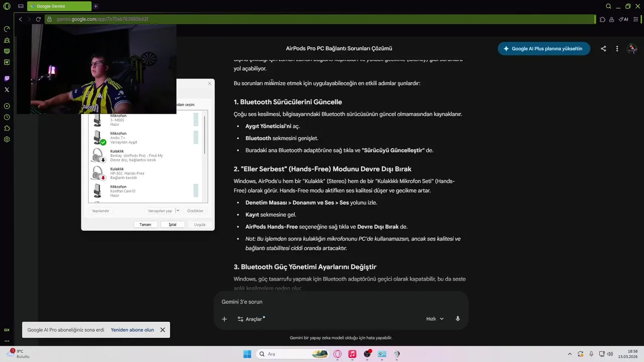Open Opera GX taskbar icon
The height and width of the screenshot is (362, 644).
tap(337, 354)
